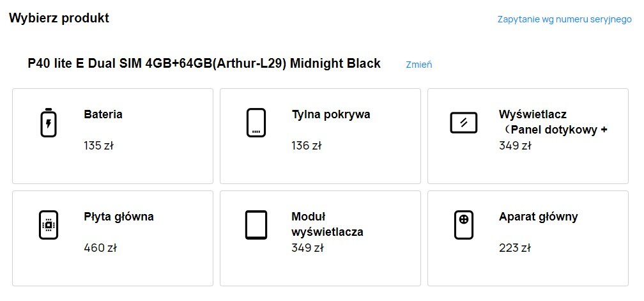
Task: Click the 460 zł motherboard price
Action: click(x=100, y=247)
